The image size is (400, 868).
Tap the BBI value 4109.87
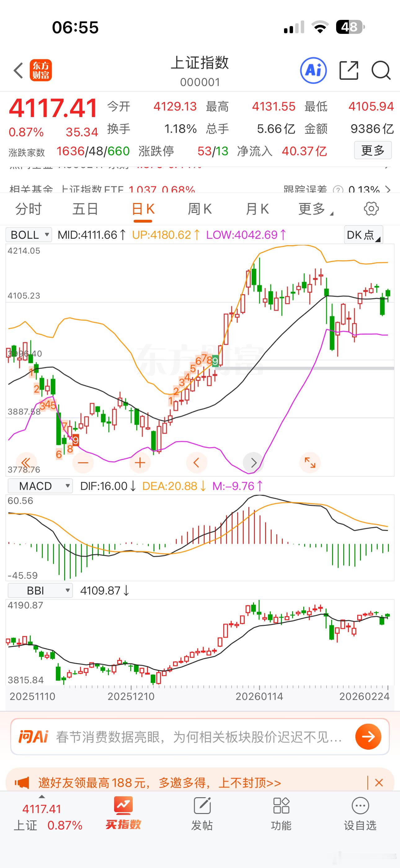click(x=104, y=590)
